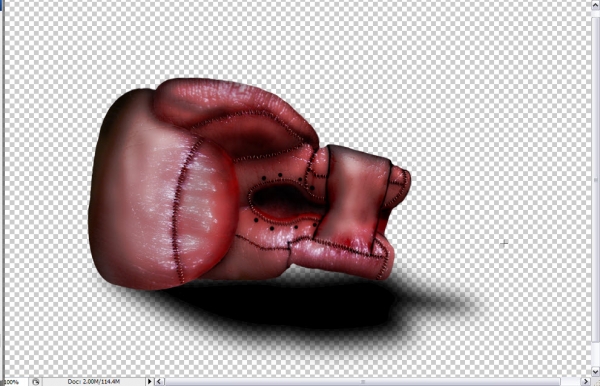Click the horizontal scrollbar thumb

pos(363,382)
